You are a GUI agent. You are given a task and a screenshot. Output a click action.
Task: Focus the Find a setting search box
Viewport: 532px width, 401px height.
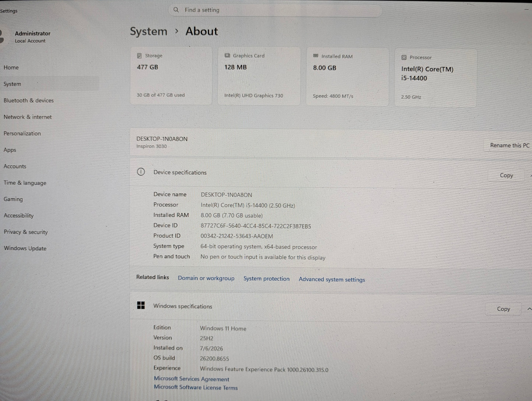275,10
